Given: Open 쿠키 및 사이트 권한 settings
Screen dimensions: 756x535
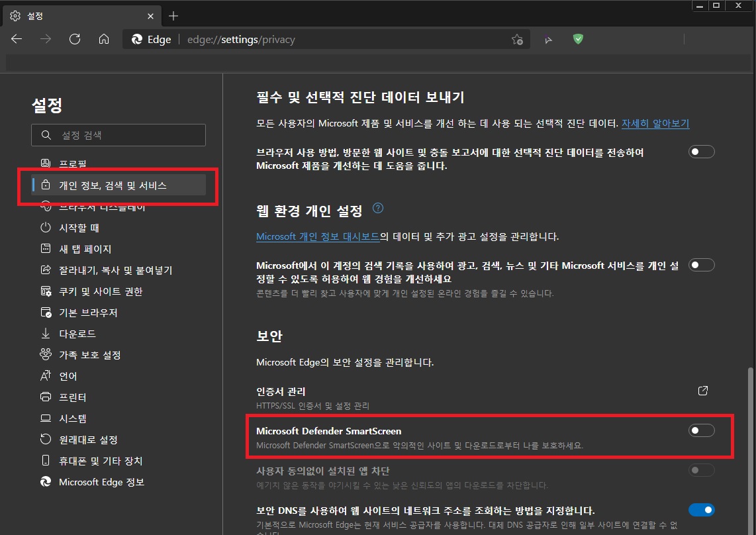Looking at the screenshot, I should [x=118, y=291].
